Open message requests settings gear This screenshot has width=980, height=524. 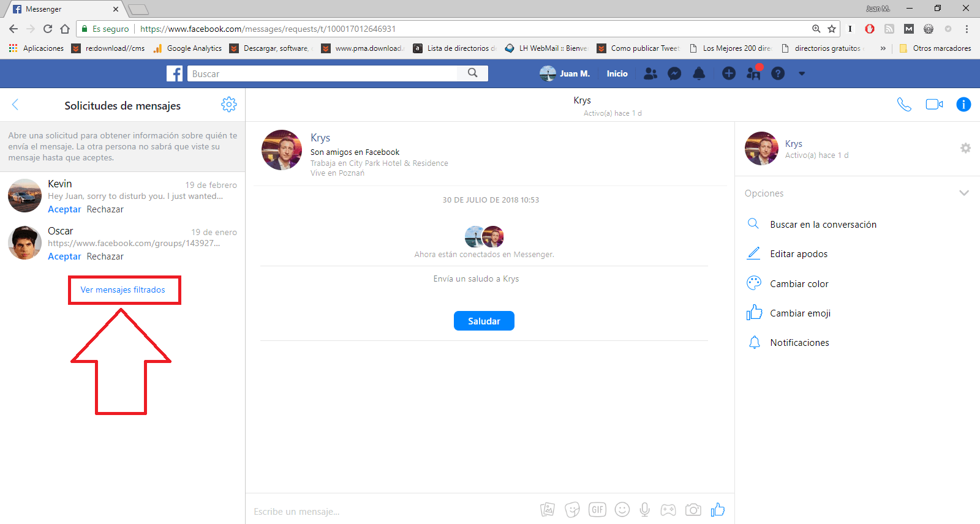pos(229,105)
